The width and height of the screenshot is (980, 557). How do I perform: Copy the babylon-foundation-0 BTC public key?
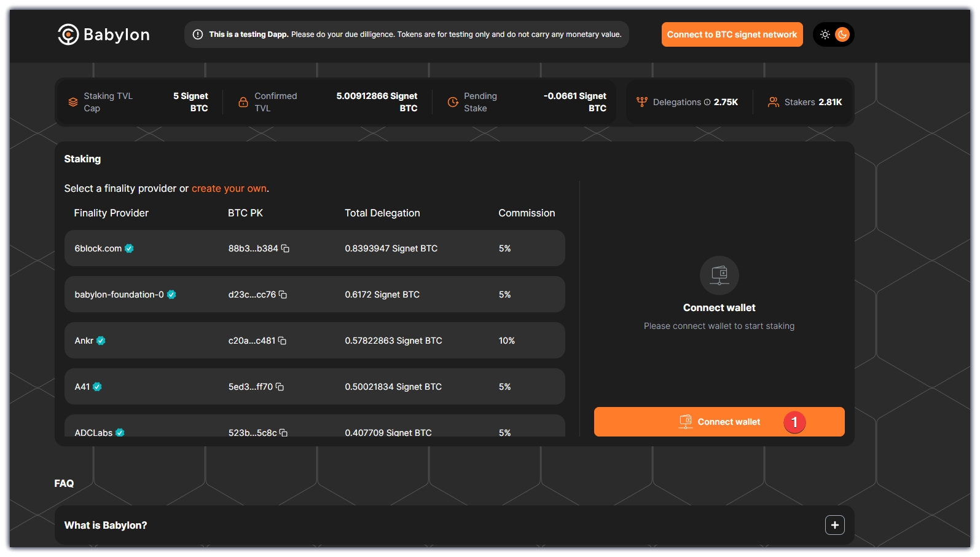pyautogui.click(x=283, y=294)
